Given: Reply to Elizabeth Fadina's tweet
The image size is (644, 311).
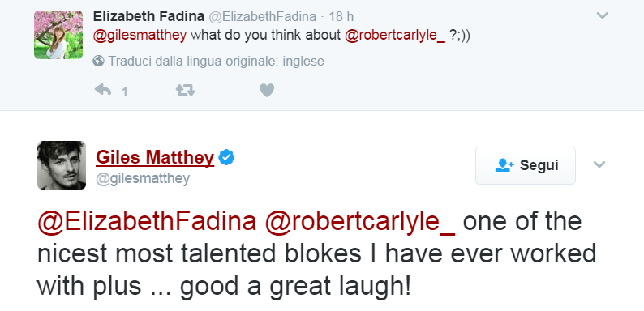Looking at the screenshot, I should 103,90.
